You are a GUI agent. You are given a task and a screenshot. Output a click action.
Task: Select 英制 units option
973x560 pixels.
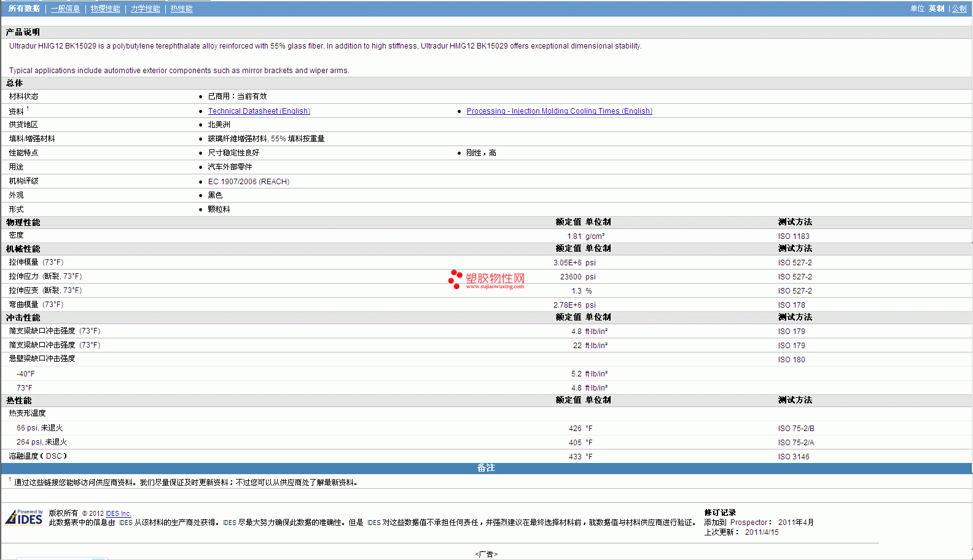coord(936,9)
